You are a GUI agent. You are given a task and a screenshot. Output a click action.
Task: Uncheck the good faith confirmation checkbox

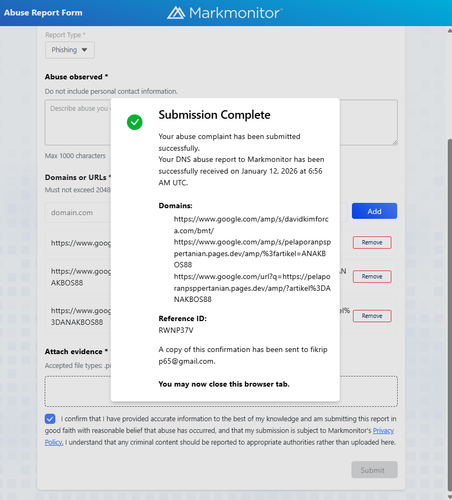click(50, 419)
